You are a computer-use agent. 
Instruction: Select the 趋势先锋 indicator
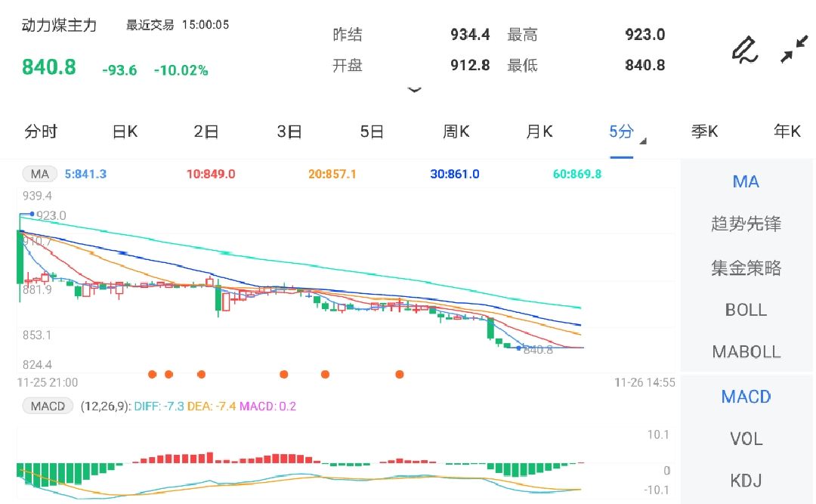[x=746, y=224]
